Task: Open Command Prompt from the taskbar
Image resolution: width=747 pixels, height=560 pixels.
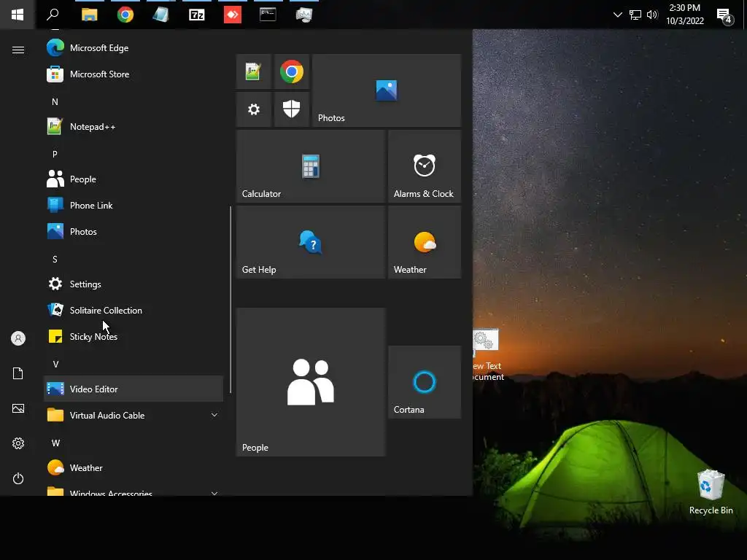Action: pyautogui.click(x=268, y=15)
